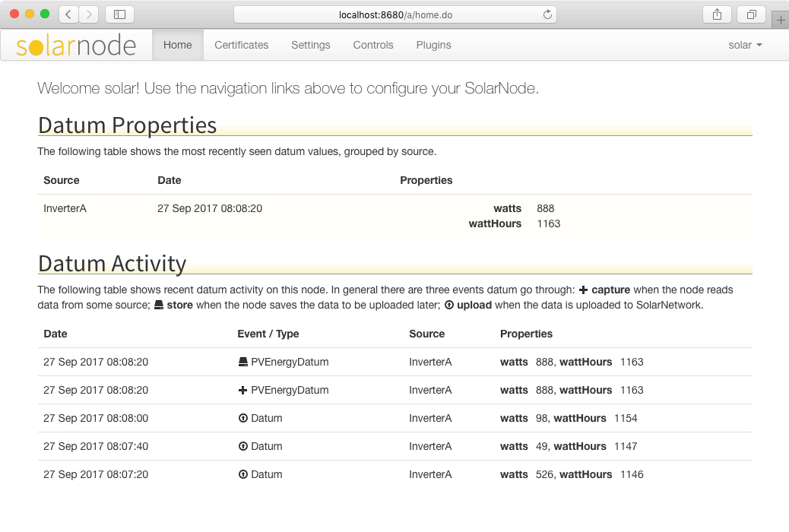Click the SolarNode logo
Image resolution: width=789 pixels, height=532 pixels.
(x=76, y=46)
